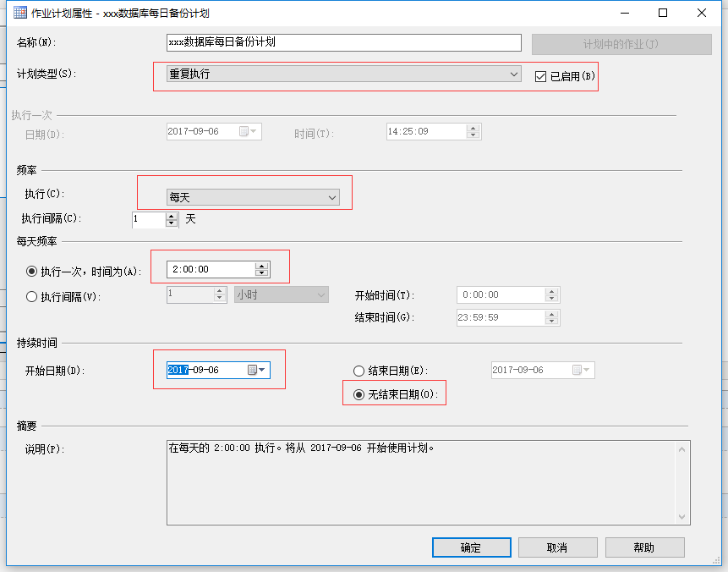Image resolution: width=728 pixels, height=572 pixels.
Task: Open the disabled 小时 unit dropdown
Action: pyautogui.click(x=282, y=294)
